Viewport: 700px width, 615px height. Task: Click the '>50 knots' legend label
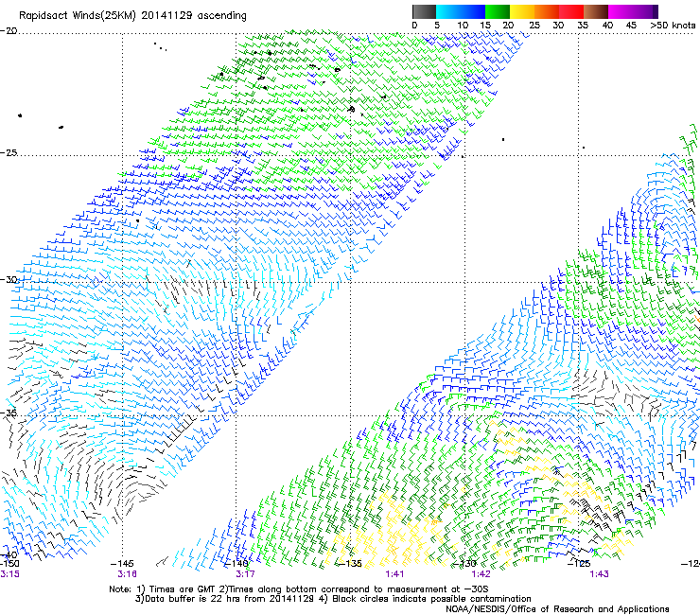[x=673, y=25]
